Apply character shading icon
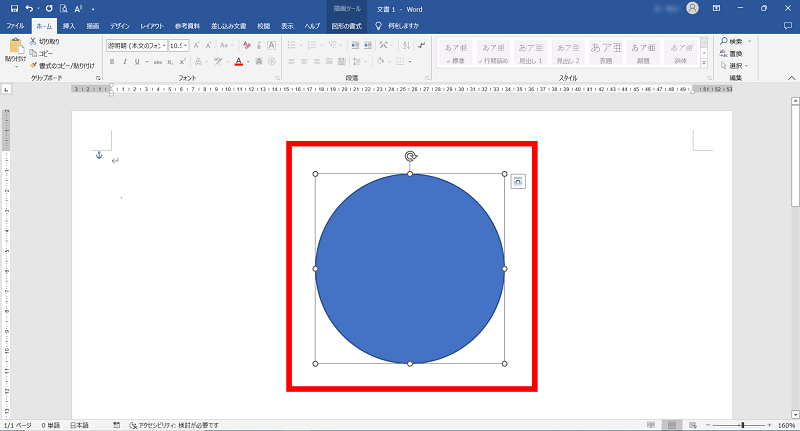 pyautogui.click(x=259, y=62)
